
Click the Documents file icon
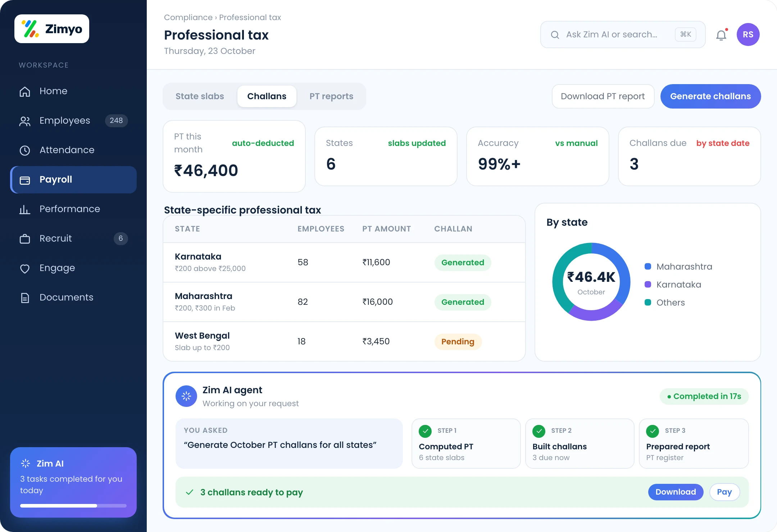pyautogui.click(x=25, y=298)
